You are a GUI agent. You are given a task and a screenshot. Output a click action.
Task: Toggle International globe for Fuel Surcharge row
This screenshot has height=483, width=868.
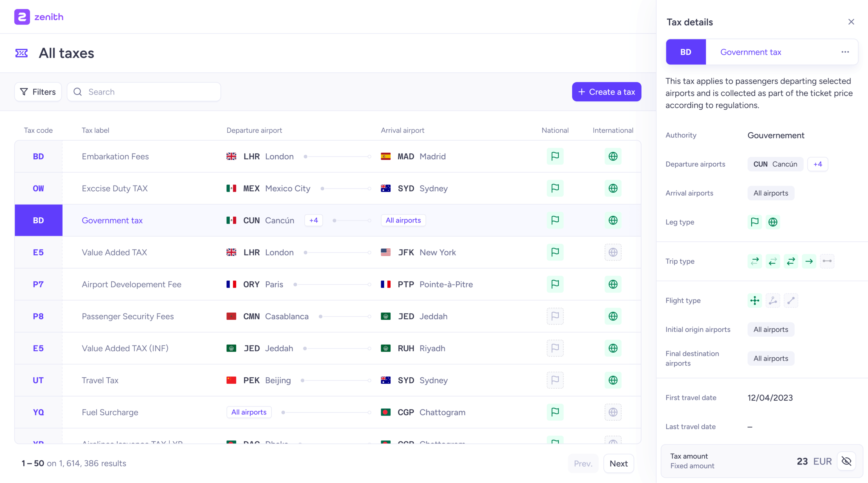coord(613,412)
